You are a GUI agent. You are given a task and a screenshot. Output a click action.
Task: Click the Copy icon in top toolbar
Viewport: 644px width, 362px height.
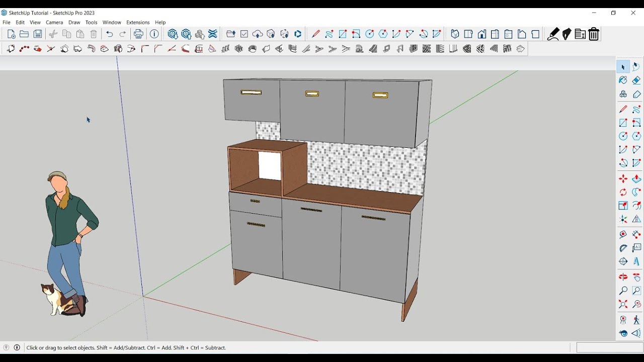66,34
